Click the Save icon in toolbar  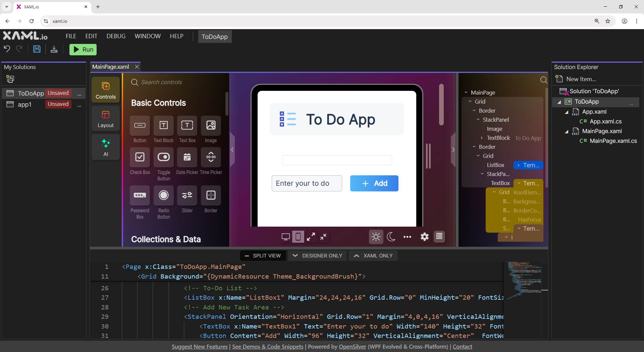pyautogui.click(x=37, y=49)
